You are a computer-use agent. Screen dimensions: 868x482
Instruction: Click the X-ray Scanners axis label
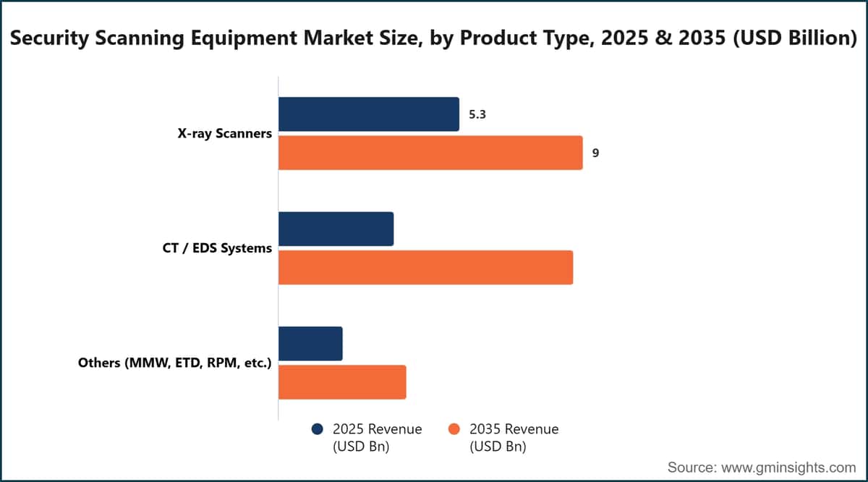point(226,134)
